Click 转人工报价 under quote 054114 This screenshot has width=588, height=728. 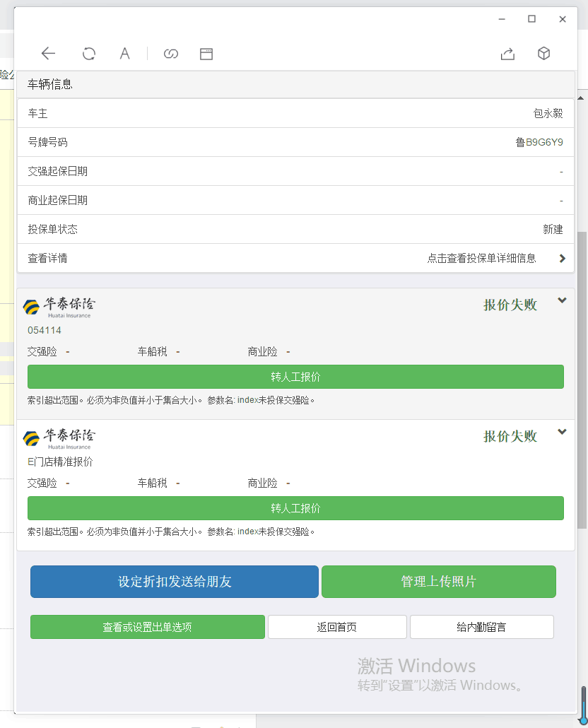(x=295, y=377)
